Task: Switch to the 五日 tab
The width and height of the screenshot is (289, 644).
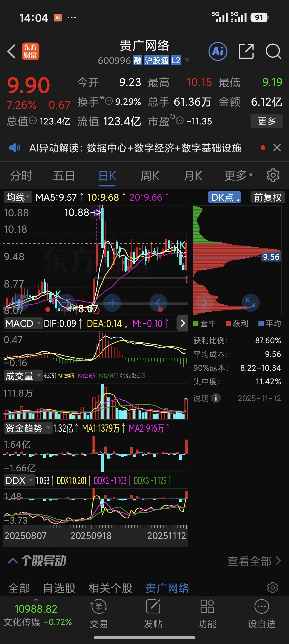Action: pos(64,176)
